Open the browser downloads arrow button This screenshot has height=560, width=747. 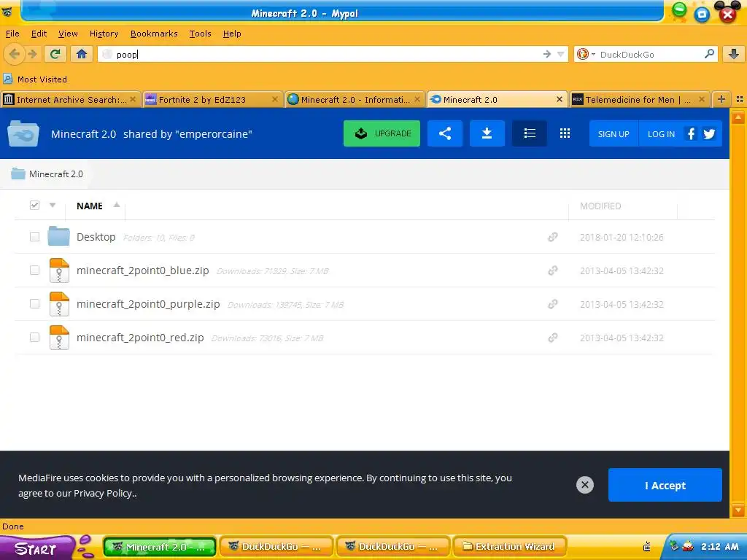(x=734, y=54)
